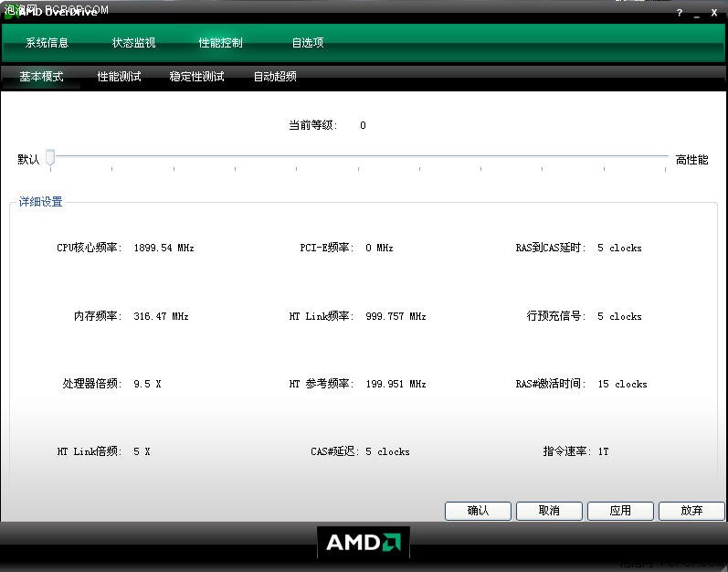Image resolution: width=728 pixels, height=572 pixels.
Task: Open the 自选项 tab
Action: (307, 43)
